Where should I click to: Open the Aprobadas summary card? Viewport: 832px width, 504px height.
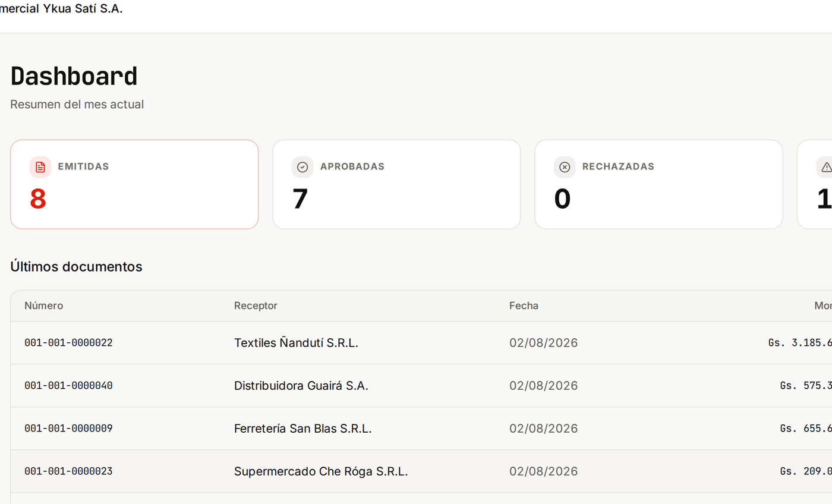point(396,184)
